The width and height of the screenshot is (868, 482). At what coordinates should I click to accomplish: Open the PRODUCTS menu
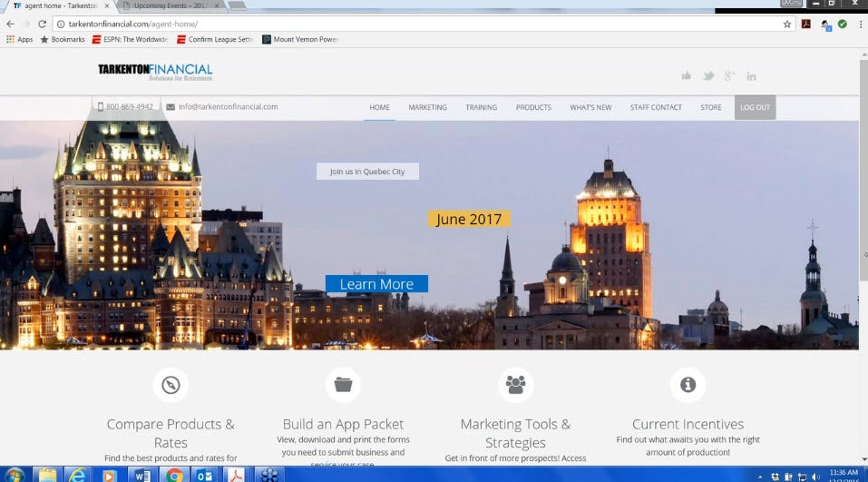pos(533,107)
